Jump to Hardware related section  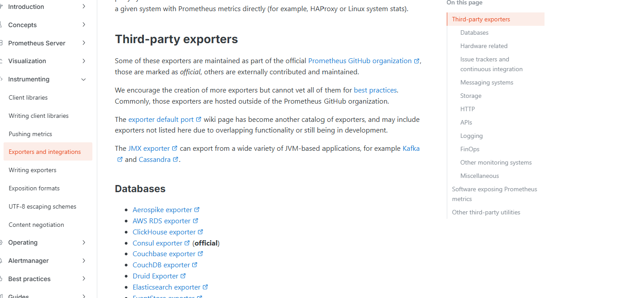[484, 46]
